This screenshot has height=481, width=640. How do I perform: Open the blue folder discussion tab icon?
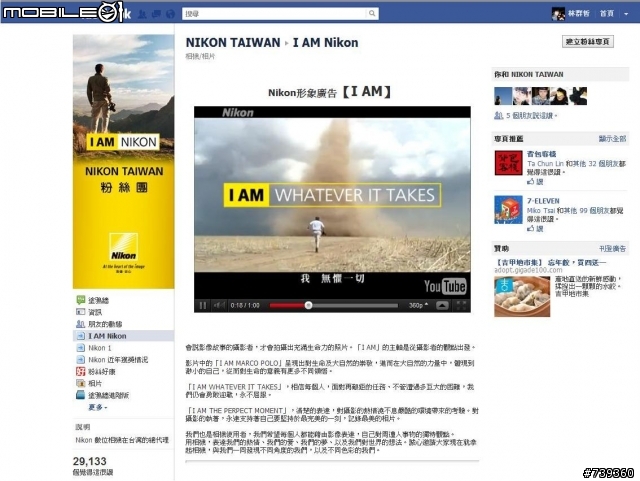click(x=81, y=395)
